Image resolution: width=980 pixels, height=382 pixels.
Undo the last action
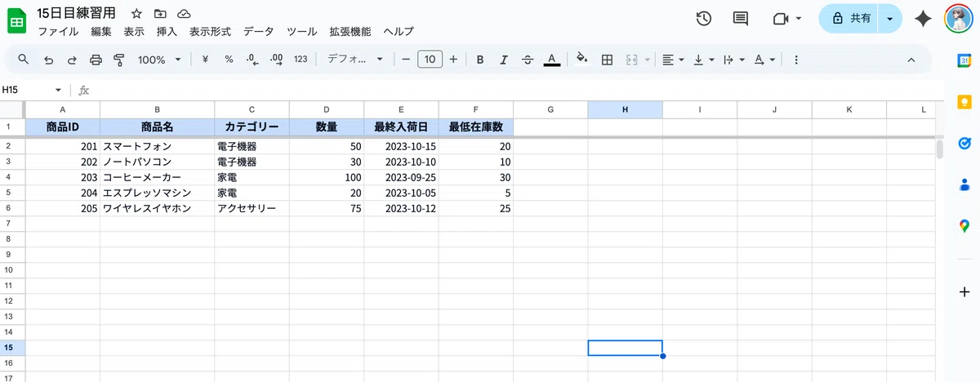[48, 60]
